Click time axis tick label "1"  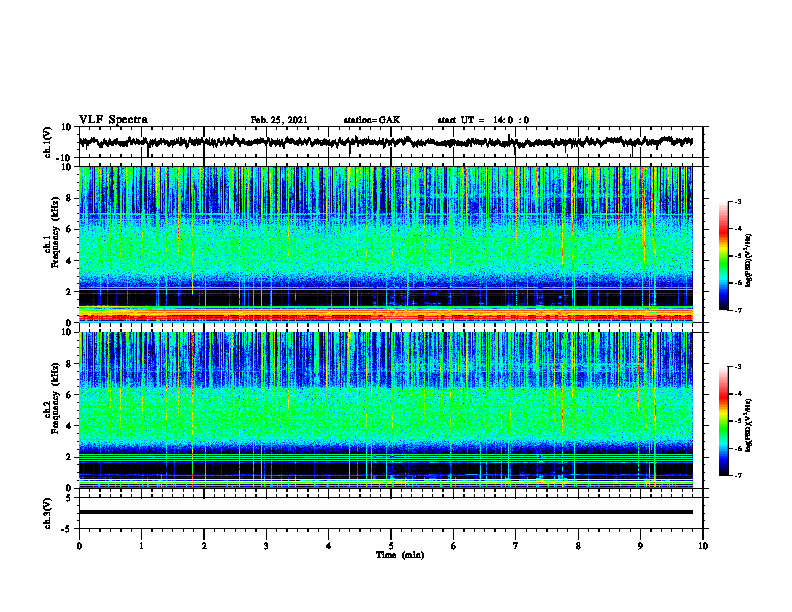pyautogui.click(x=141, y=546)
